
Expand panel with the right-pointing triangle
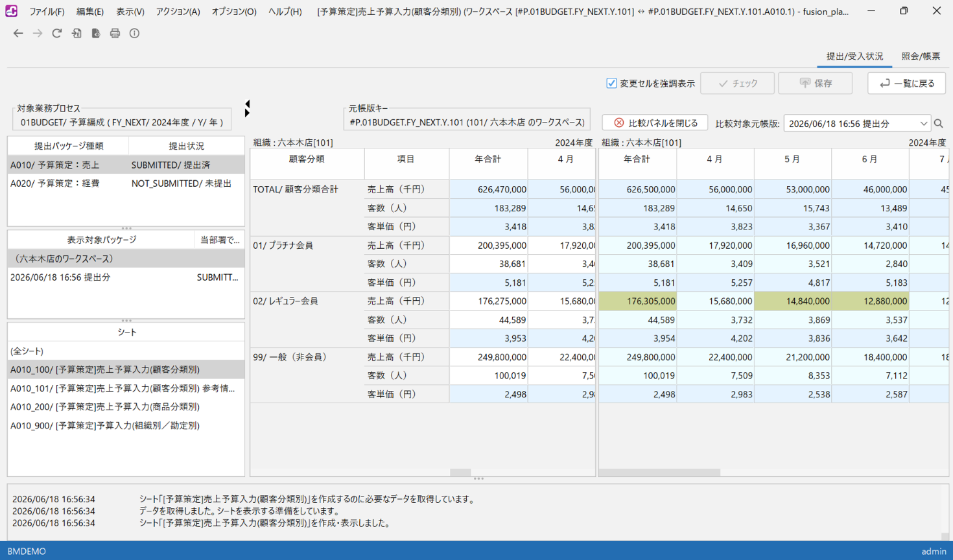click(x=248, y=113)
